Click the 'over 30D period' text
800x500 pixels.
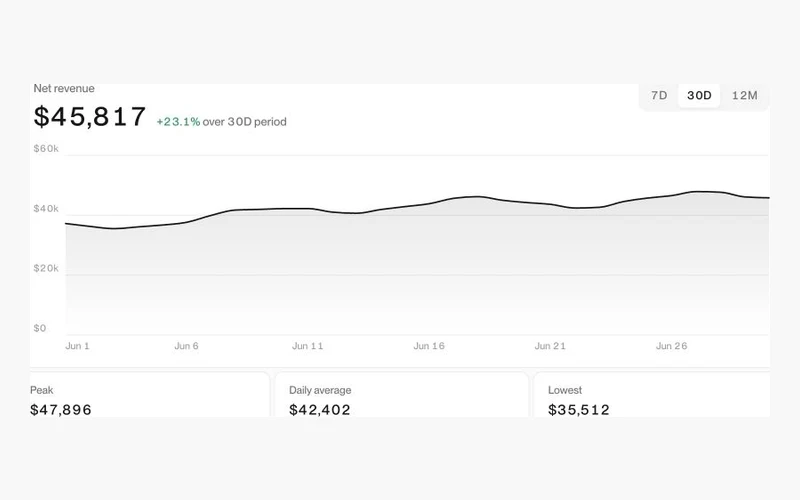coord(244,121)
